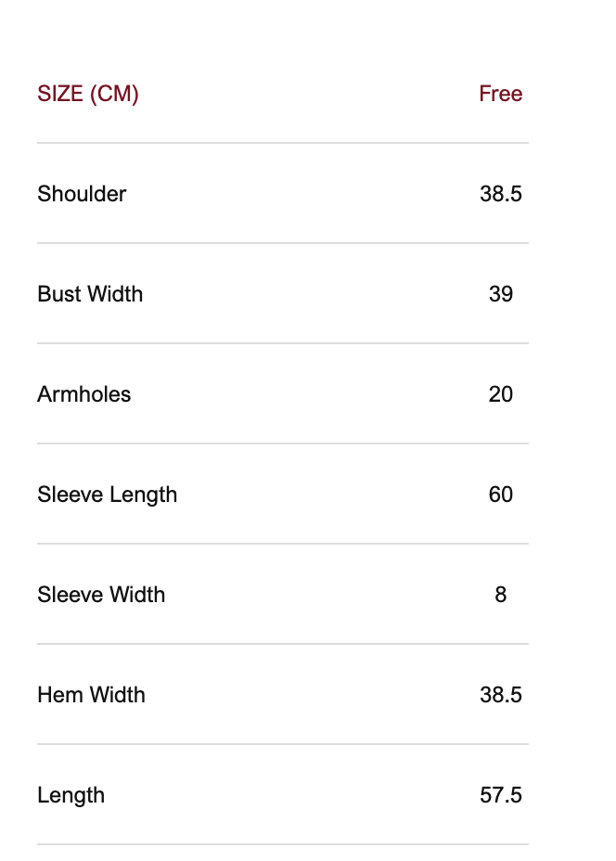Viewport: 616px width, 861px height.
Task: Click the Length row label
Action: 71,795
